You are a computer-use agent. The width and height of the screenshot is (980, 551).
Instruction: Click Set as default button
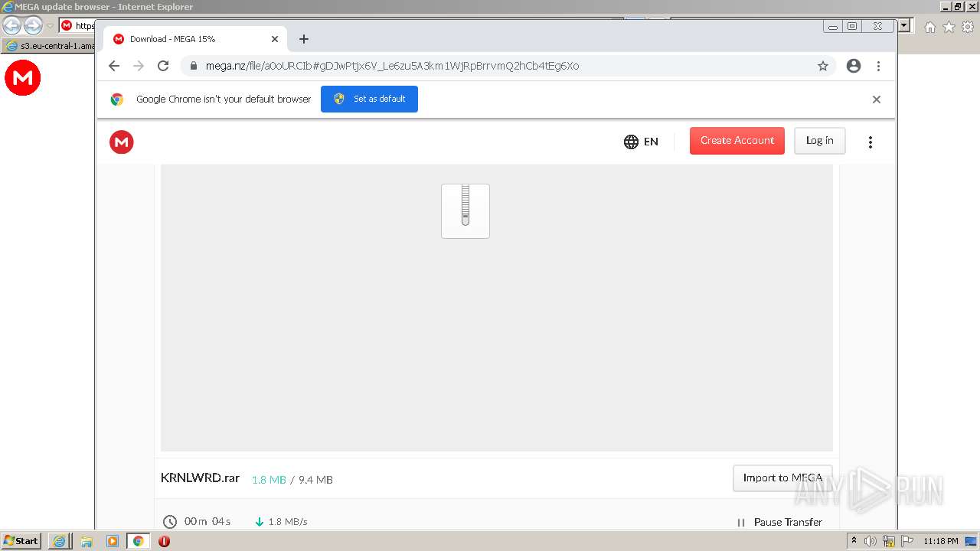[369, 99]
